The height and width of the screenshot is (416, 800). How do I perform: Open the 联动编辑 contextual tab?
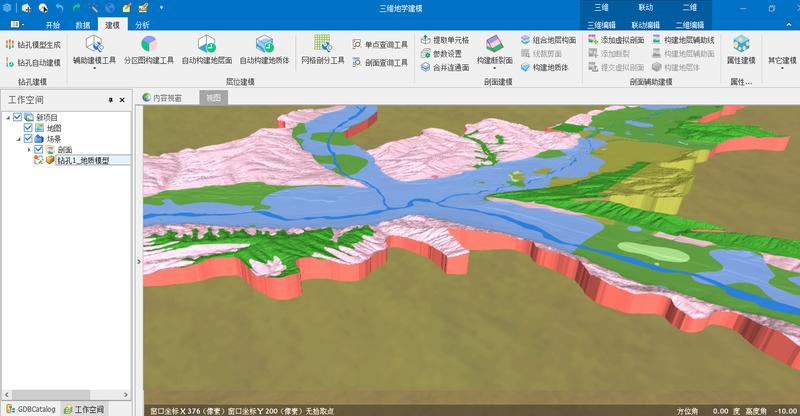pyautogui.click(x=645, y=25)
